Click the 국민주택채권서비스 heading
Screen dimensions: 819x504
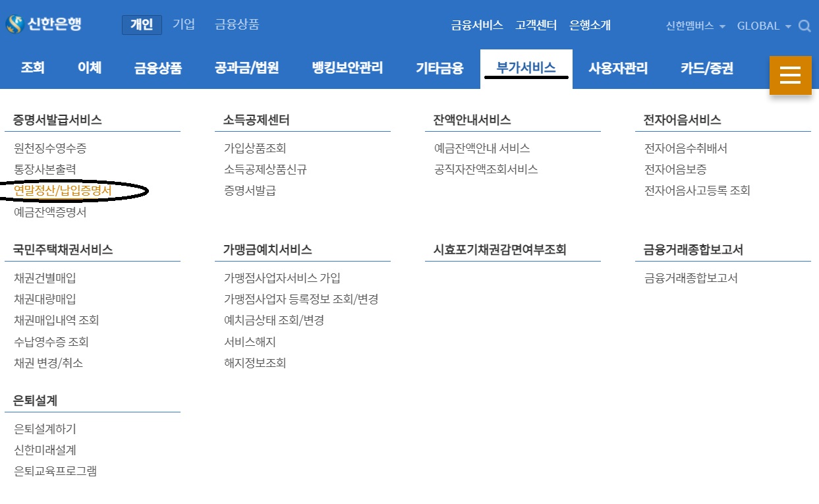[63, 250]
